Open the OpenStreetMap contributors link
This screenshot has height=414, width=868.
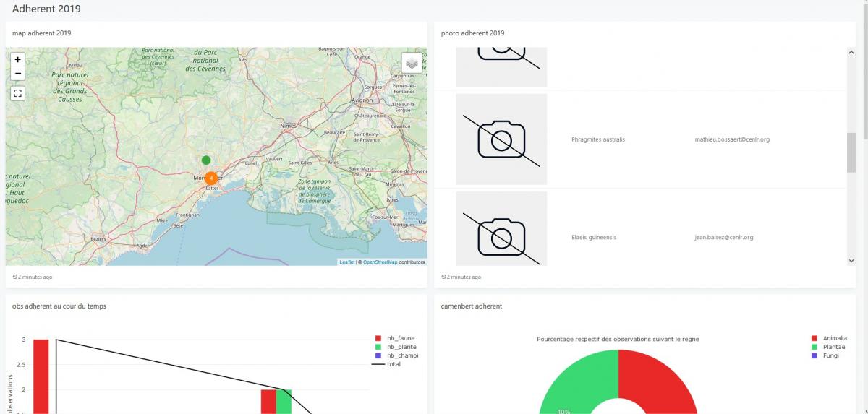pos(380,262)
